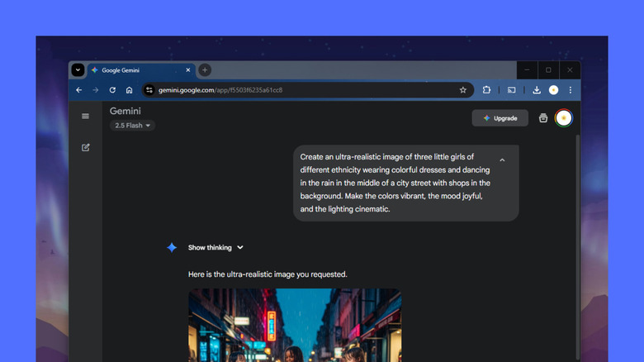
Task: Open a new browser tab
Action: pyautogui.click(x=205, y=70)
